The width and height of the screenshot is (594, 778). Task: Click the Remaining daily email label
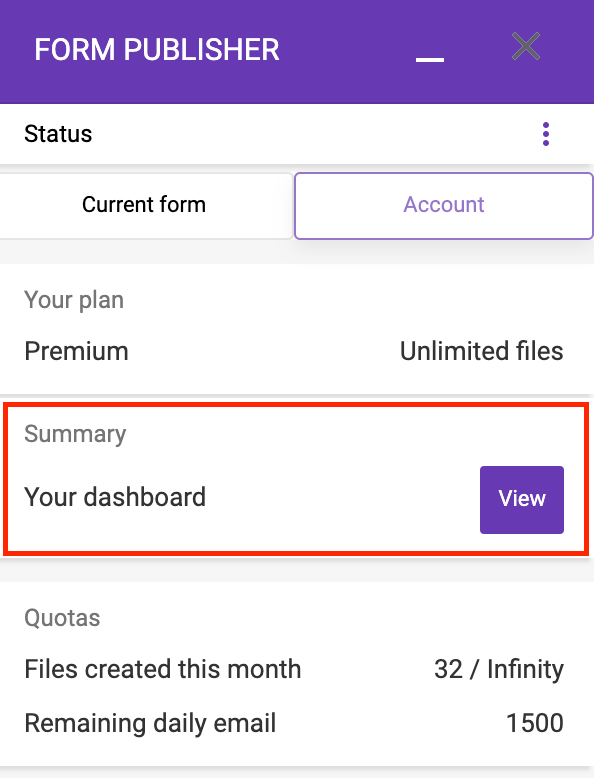click(150, 723)
